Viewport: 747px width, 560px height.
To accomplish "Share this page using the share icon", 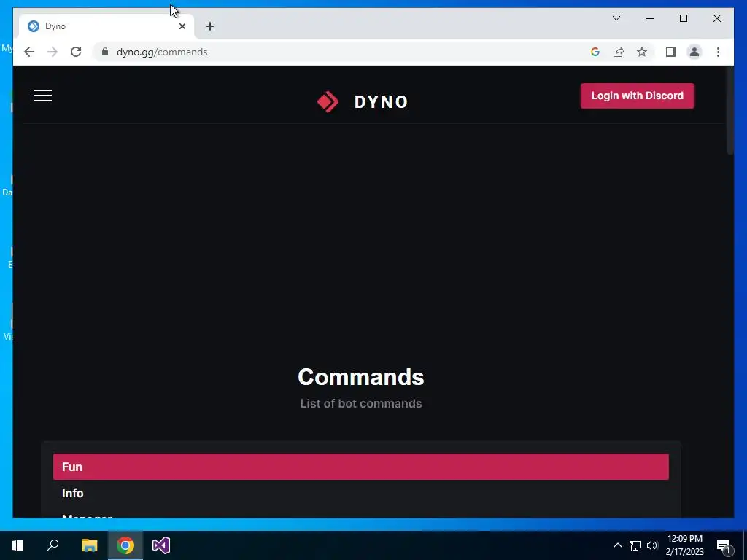I will pyautogui.click(x=619, y=52).
